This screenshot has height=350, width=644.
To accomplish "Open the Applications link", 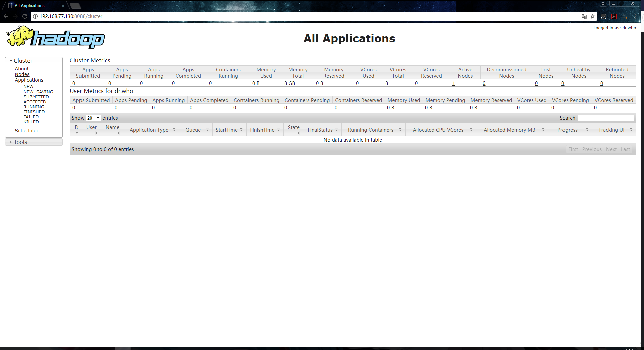I will coord(29,80).
